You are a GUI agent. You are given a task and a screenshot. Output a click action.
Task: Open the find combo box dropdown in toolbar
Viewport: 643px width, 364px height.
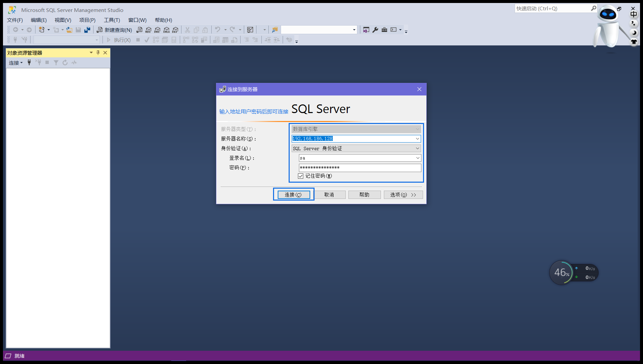(x=354, y=30)
